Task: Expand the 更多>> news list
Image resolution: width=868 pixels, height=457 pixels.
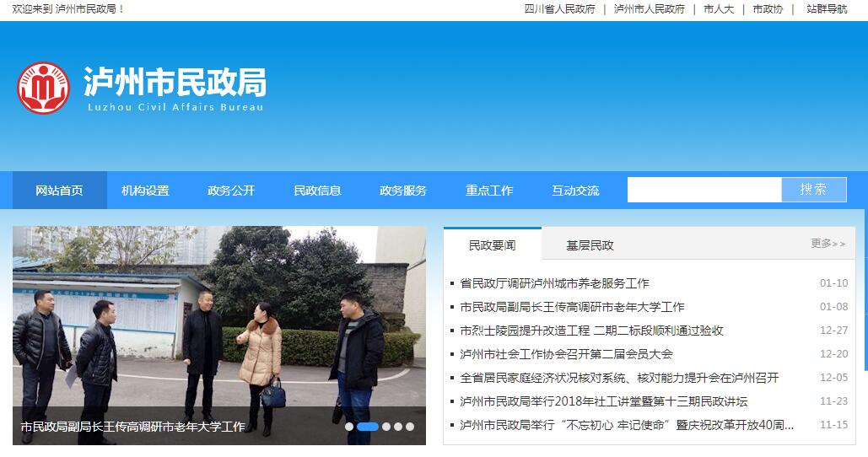Action: (828, 244)
